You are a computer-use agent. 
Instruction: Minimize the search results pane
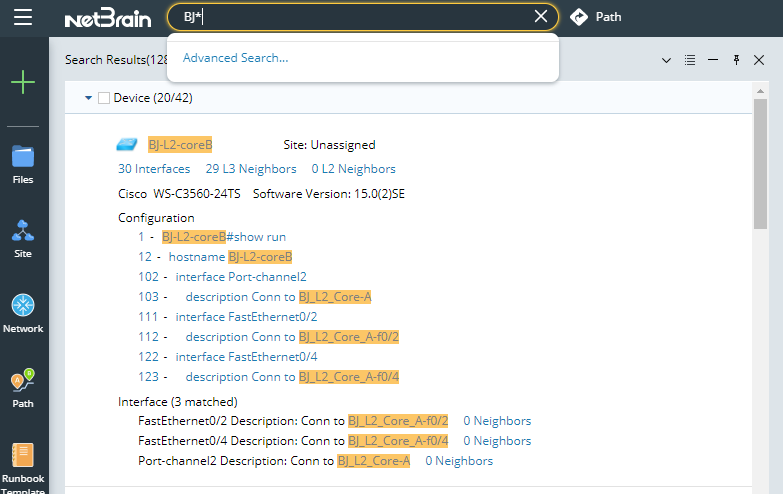click(x=713, y=60)
